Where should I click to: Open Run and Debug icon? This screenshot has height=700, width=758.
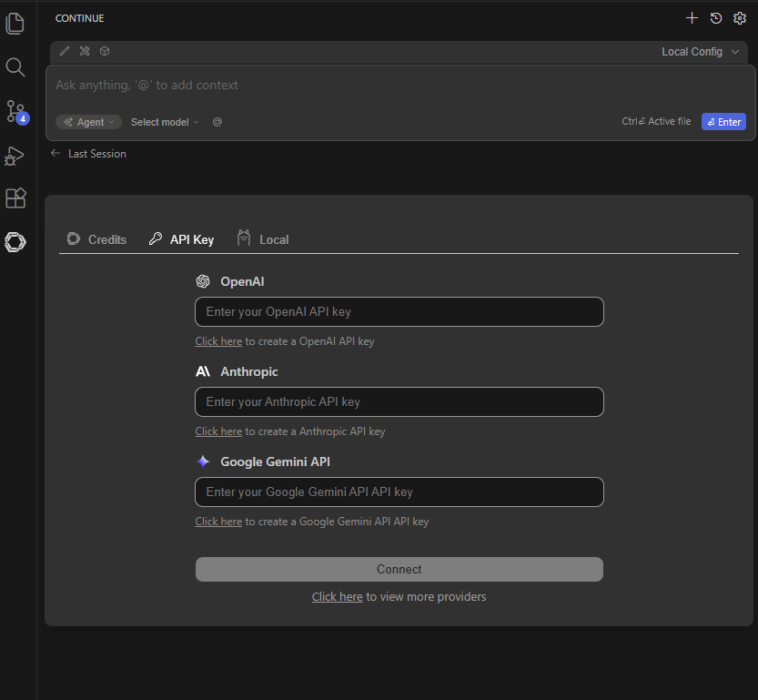pyautogui.click(x=15, y=156)
